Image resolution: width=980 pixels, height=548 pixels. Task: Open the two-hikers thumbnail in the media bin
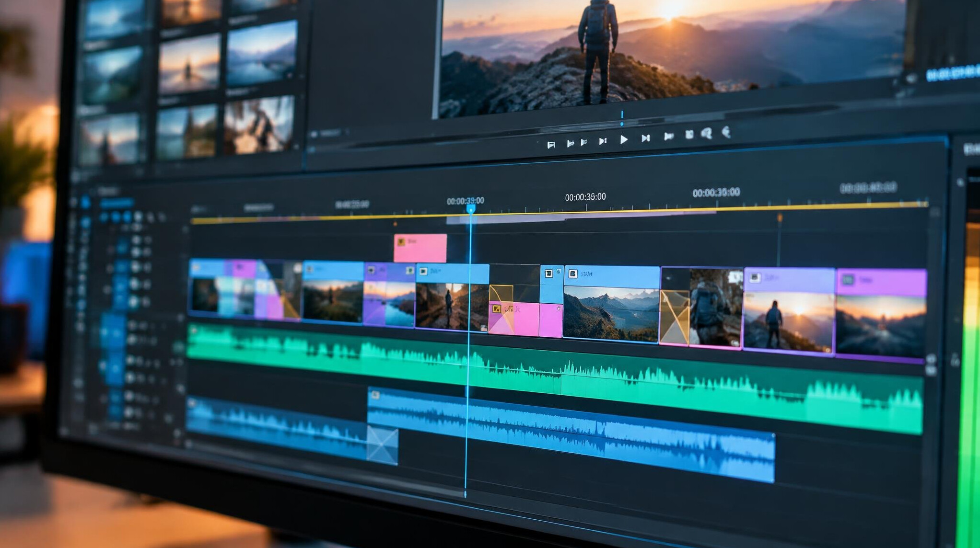[259, 124]
